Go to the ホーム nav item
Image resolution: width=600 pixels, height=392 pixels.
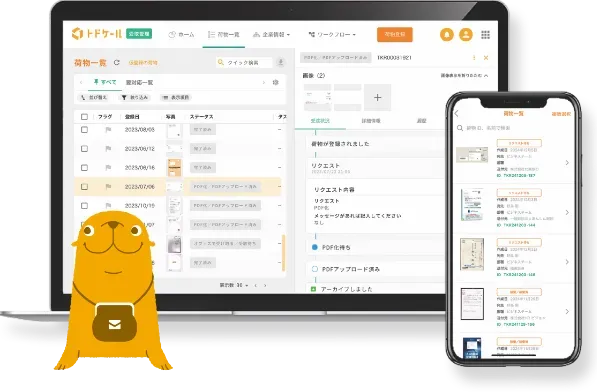click(181, 34)
